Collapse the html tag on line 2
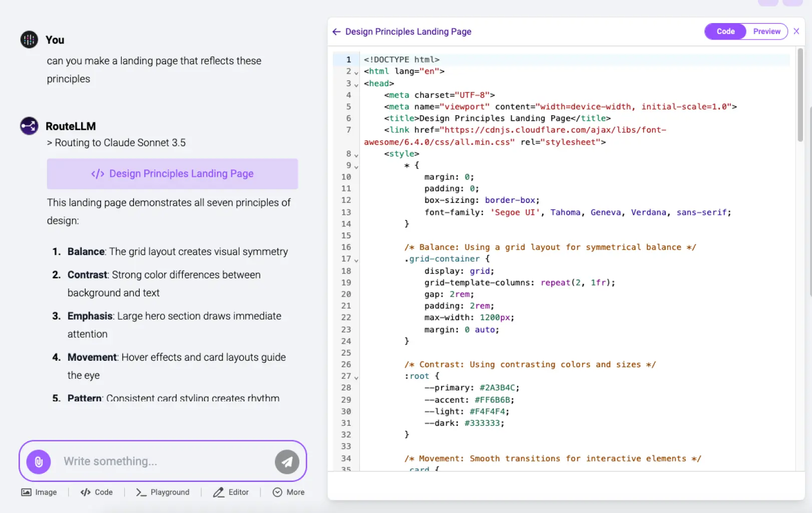The height and width of the screenshot is (513, 812). point(356,73)
